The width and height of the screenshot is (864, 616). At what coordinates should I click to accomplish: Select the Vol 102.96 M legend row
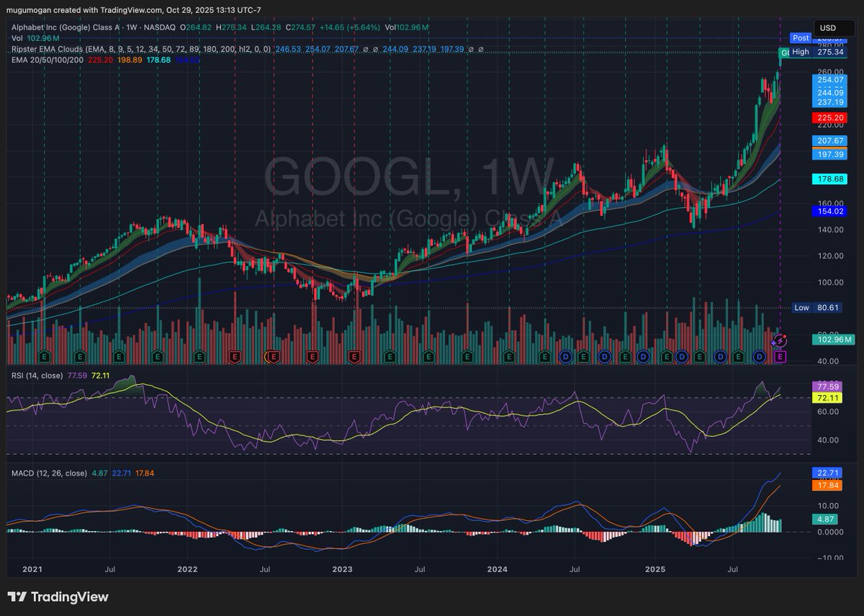35,37
